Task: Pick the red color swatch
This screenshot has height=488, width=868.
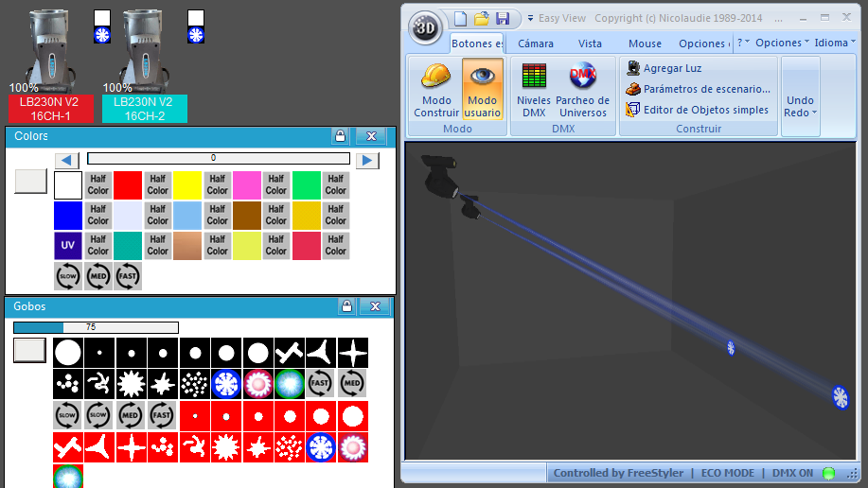Action: coord(128,184)
